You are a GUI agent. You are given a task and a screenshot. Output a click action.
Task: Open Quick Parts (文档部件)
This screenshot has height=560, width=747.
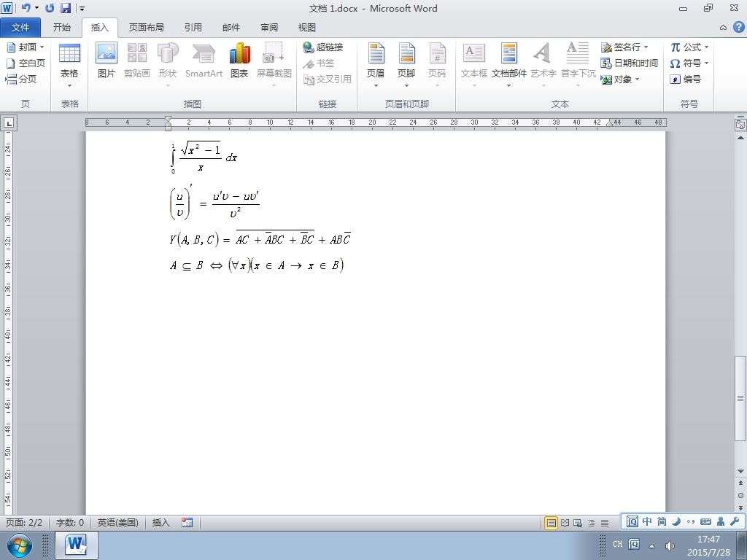pyautogui.click(x=508, y=65)
